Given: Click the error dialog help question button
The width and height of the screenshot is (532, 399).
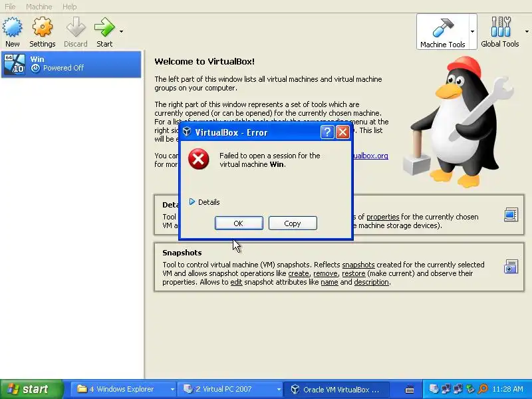Looking at the screenshot, I should 327,132.
